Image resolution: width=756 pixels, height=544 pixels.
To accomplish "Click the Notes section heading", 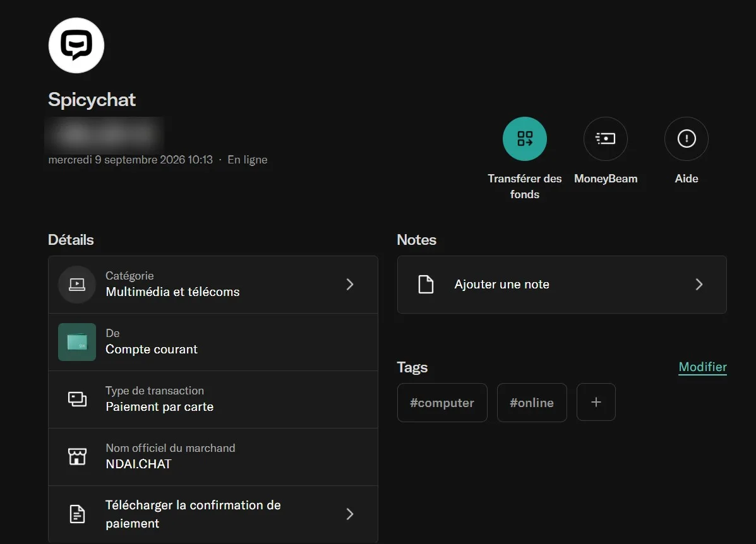I will 417,240.
